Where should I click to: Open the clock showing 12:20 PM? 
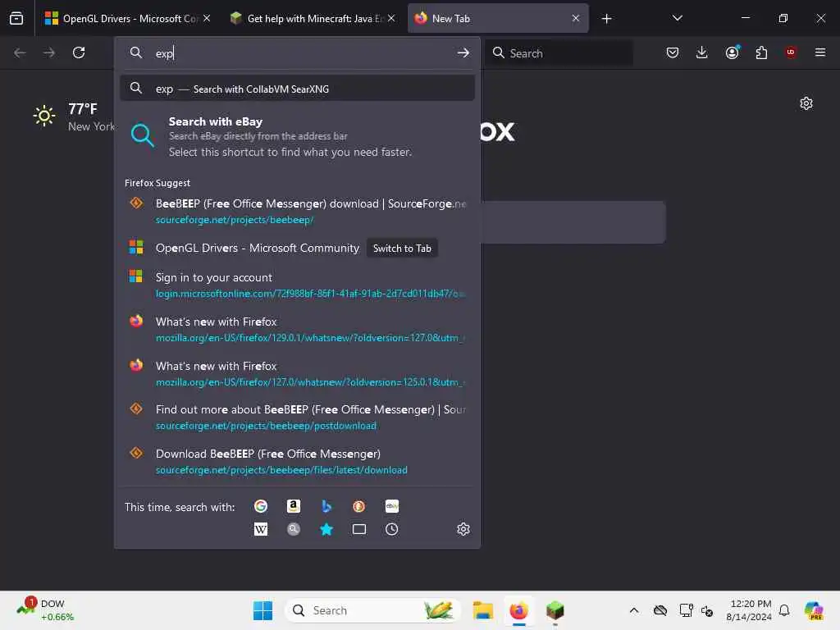click(749, 610)
